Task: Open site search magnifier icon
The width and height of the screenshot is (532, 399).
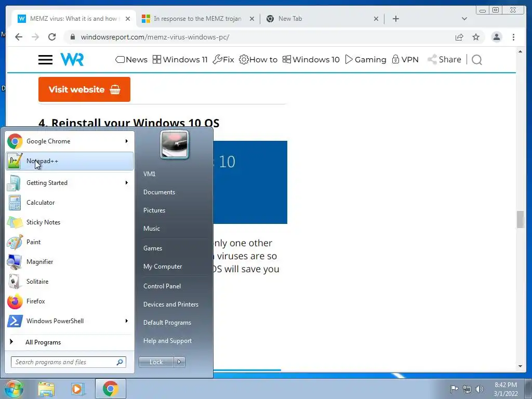Action: tap(477, 60)
